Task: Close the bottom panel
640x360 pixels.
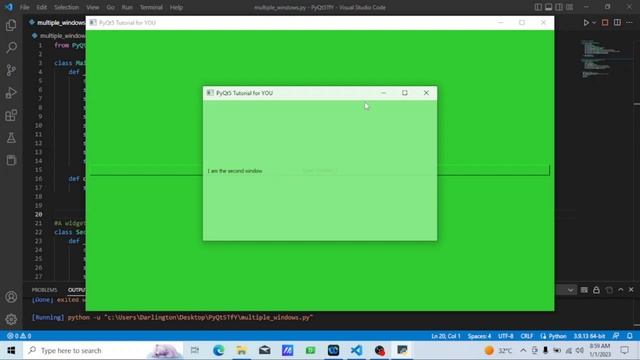Action: coord(631,290)
